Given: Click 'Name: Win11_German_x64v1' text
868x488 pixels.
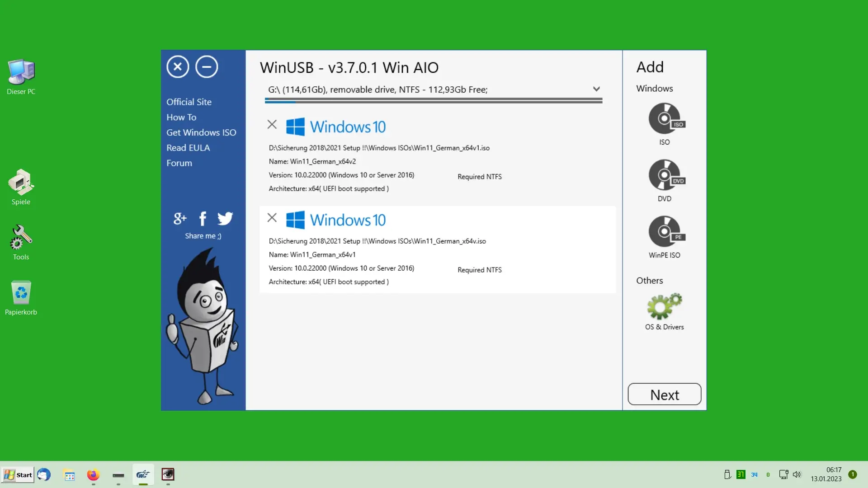Looking at the screenshot, I should point(312,255).
